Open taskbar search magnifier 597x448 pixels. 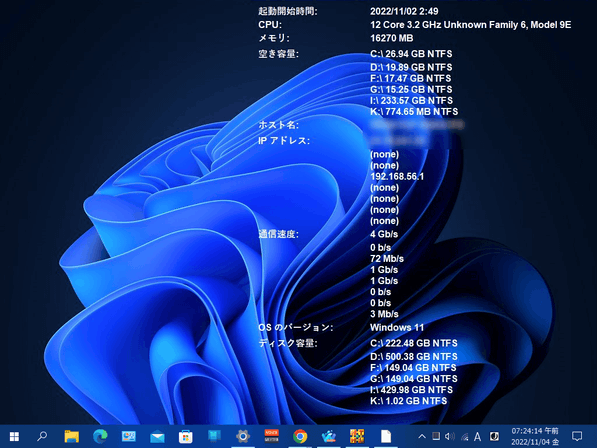point(42,436)
